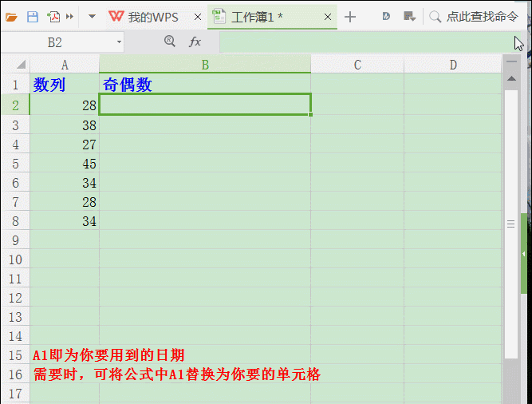Click the vertical scrollbar thumb
Screen dimensions: 532x404
(x=511, y=224)
